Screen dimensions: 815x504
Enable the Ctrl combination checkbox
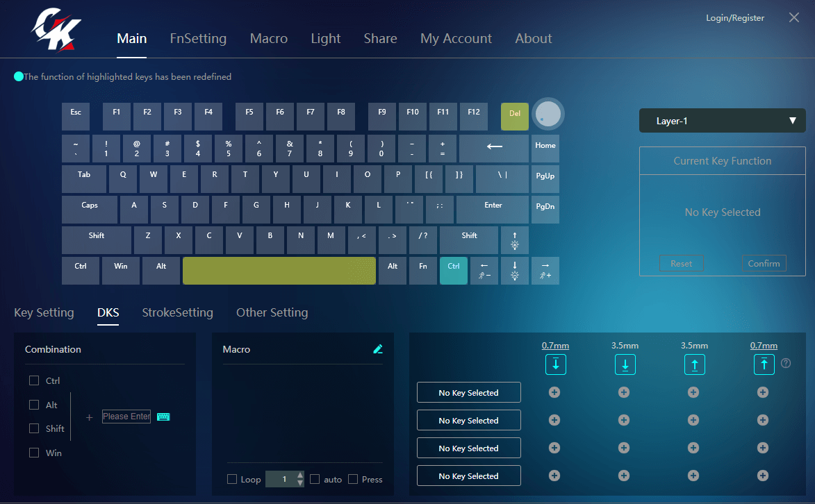[x=34, y=380]
